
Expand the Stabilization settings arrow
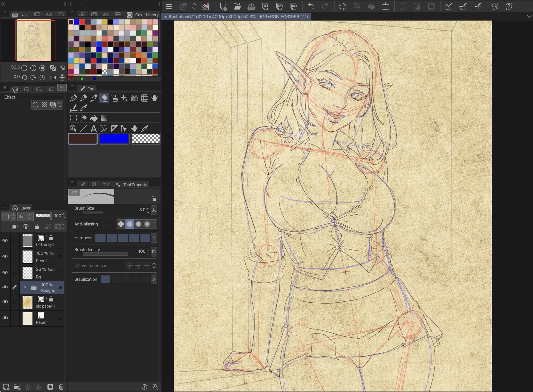click(154, 280)
